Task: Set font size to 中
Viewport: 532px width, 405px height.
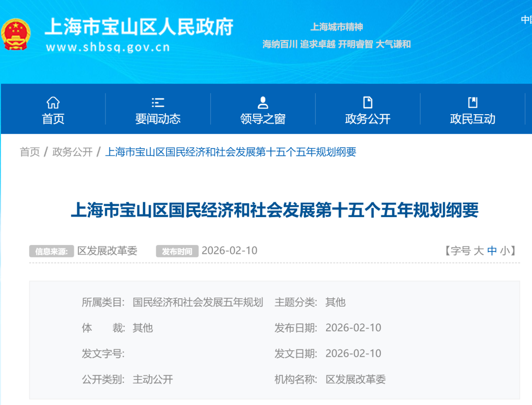Action: coord(492,251)
